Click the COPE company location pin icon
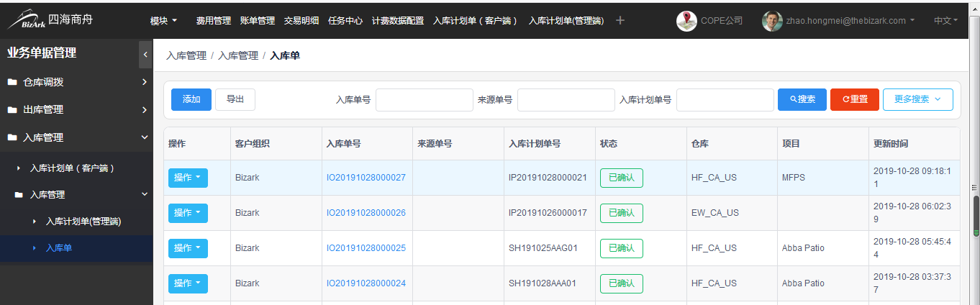This screenshot has height=305, width=980. 686,21
